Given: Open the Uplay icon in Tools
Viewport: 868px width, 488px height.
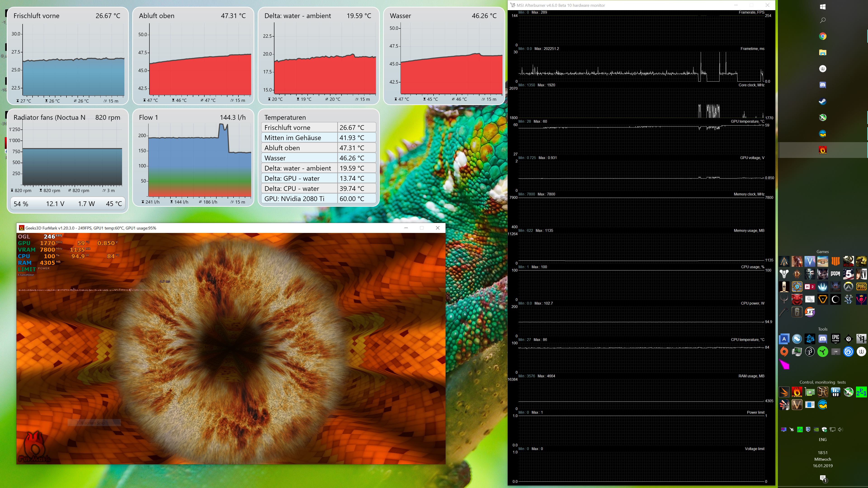Looking at the screenshot, I should [849, 352].
